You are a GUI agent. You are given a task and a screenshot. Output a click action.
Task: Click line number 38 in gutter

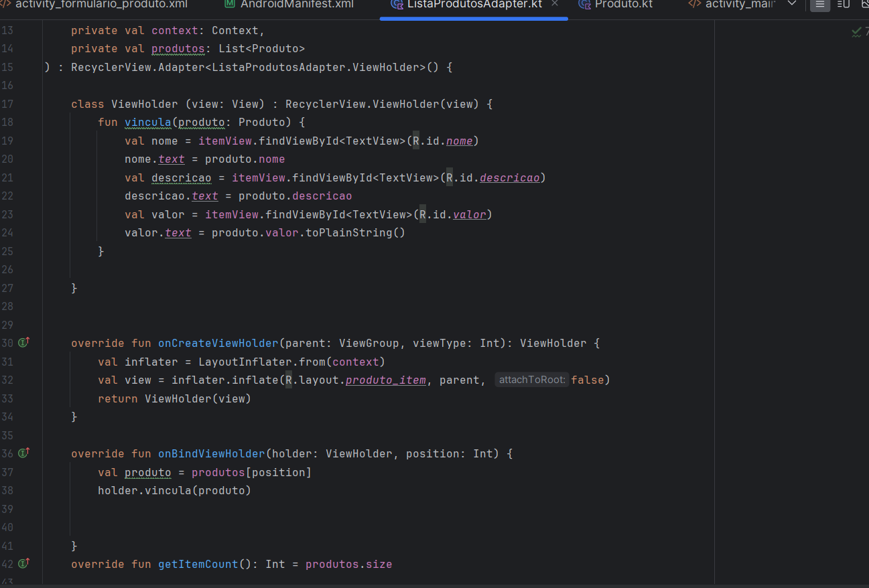tap(7, 490)
